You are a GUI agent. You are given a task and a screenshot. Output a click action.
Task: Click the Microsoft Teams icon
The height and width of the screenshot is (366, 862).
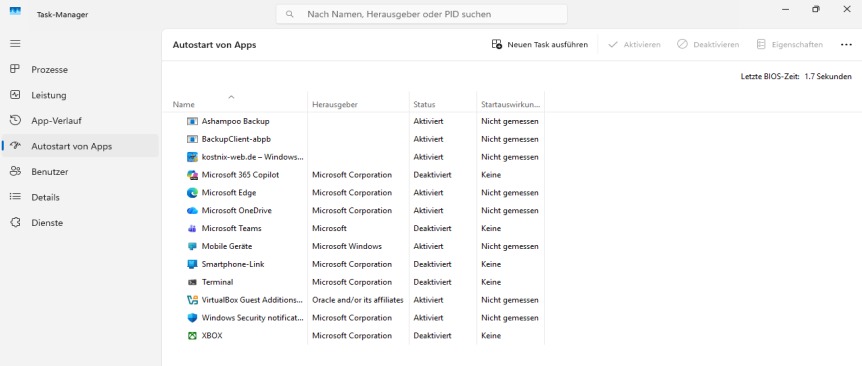[192, 229]
